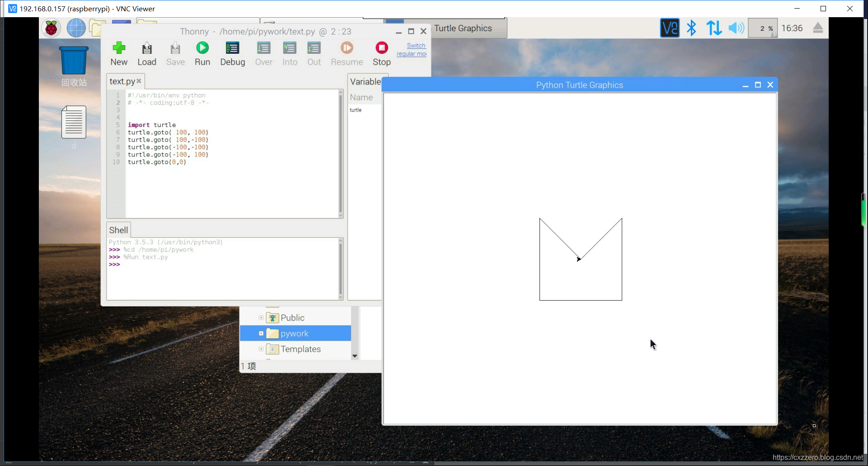Click the eject media tray icon
The width and height of the screenshot is (868, 466).
pos(818,28)
